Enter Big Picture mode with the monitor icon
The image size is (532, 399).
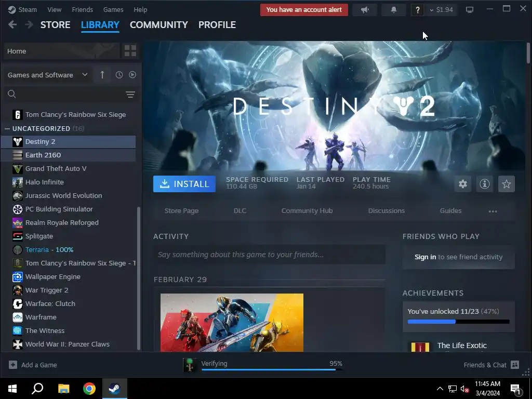(x=470, y=10)
